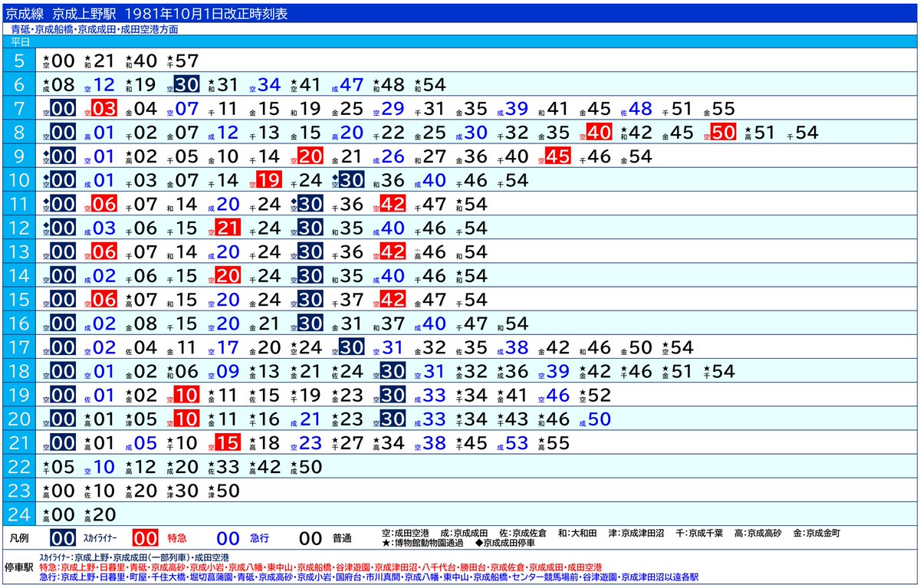Select the Skyliner 30 departure in hour 6

tap(186, 85)
